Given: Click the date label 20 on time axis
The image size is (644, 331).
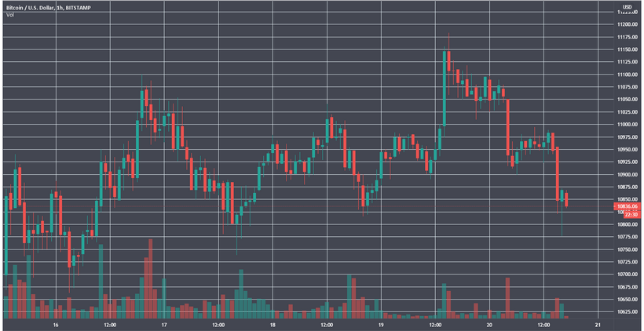Looking at the screenshot, I should click(x=489, y=324).
